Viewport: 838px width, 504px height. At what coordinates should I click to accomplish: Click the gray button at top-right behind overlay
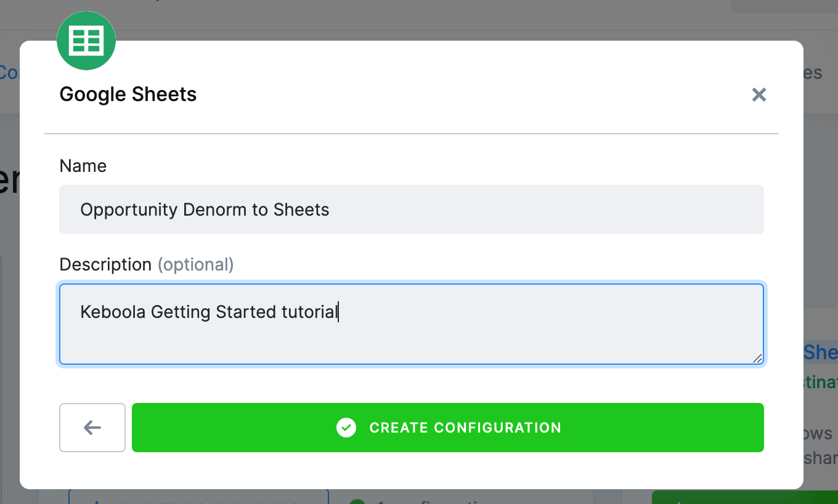pos(784,6)
